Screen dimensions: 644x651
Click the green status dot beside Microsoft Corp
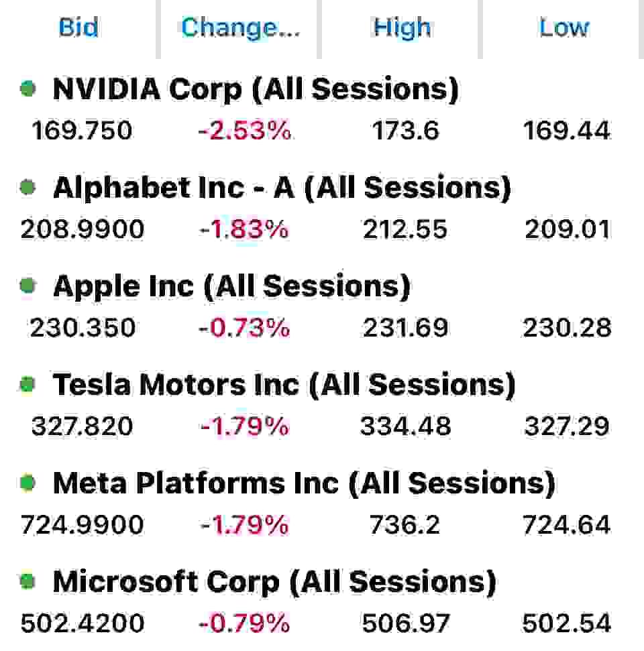(28, 581)
